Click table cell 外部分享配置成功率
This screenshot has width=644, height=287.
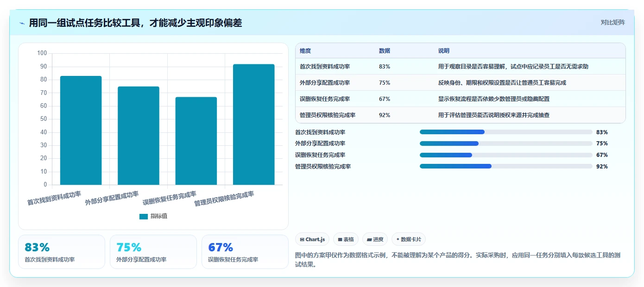click(325, 83)
